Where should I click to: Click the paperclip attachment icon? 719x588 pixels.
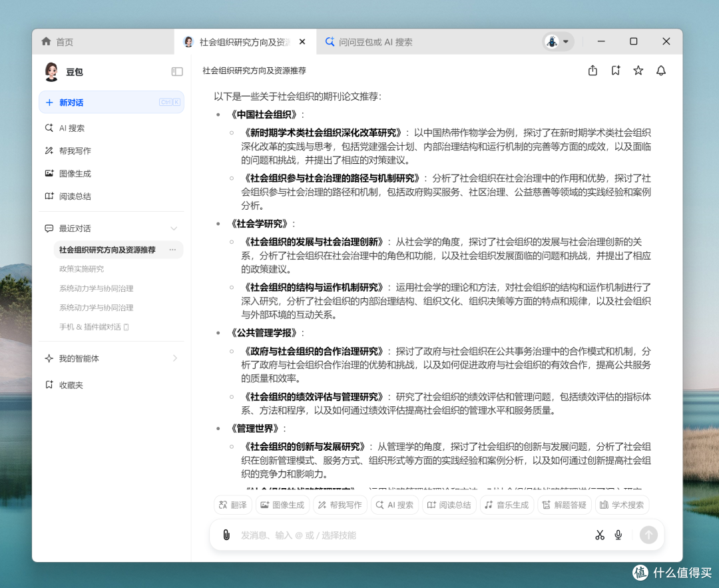pyautogui.click(x=226, y=535)
